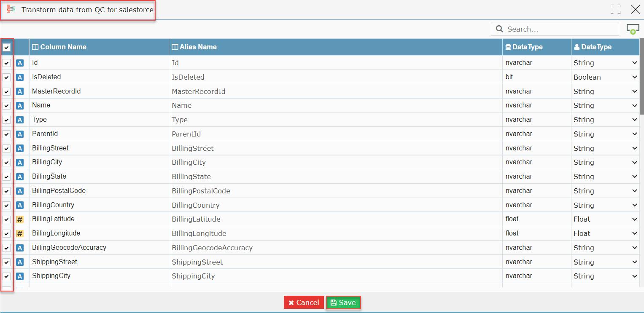The width and height of the screenshot is (644, 313).
Task: Open the data type dropdown for MasterRecordId
Action: [x=605, y=91]
